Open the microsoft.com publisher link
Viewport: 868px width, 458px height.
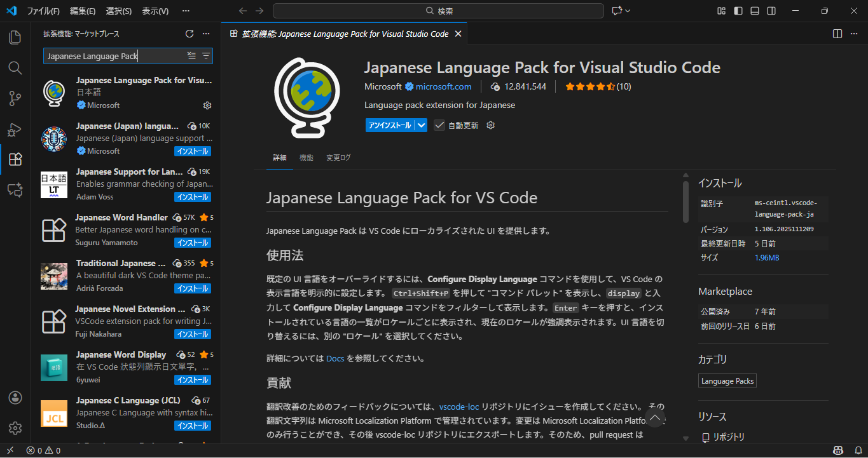[x=443, y=86]
